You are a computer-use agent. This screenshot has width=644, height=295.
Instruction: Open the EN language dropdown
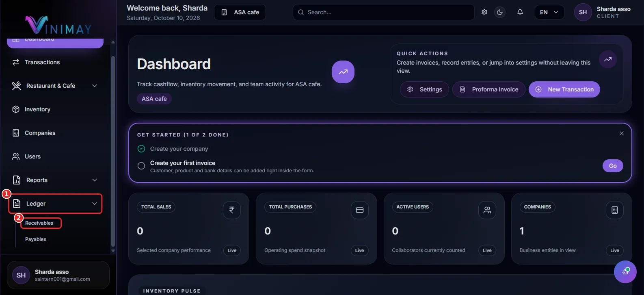(x=549, y=12)
